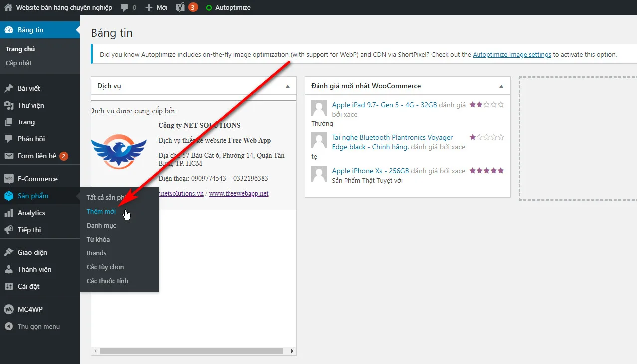Click the right arrow of Dịch vụ scrollbar

(x=292, y=351)
